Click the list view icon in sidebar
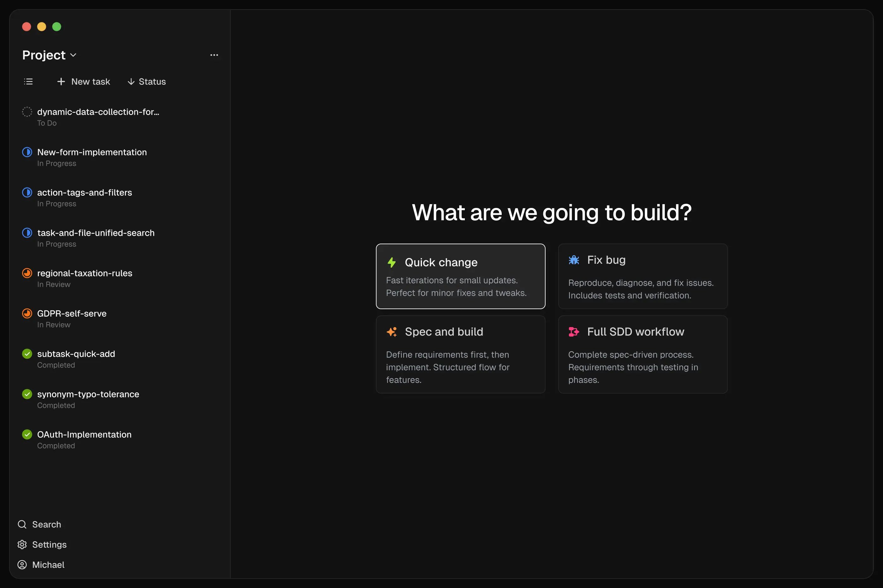Image resolution: width=883 pixels, height=588 pixels. tap(28, 81)
